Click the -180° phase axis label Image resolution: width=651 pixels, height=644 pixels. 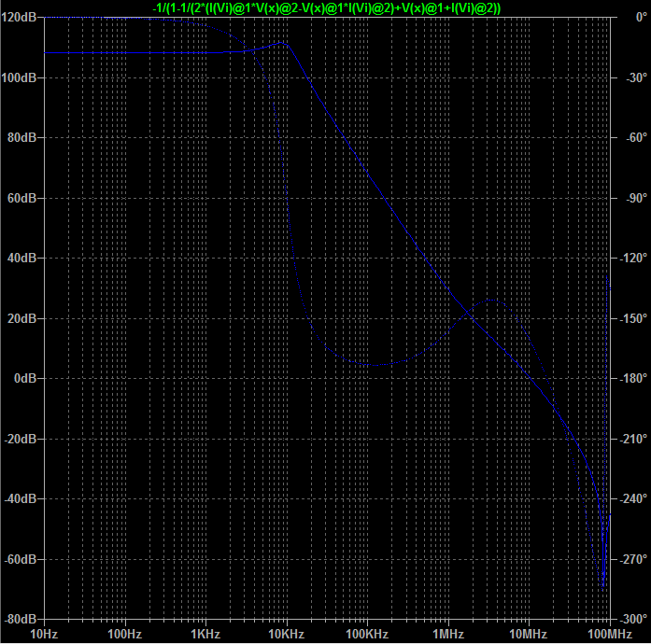pos(633,378)
